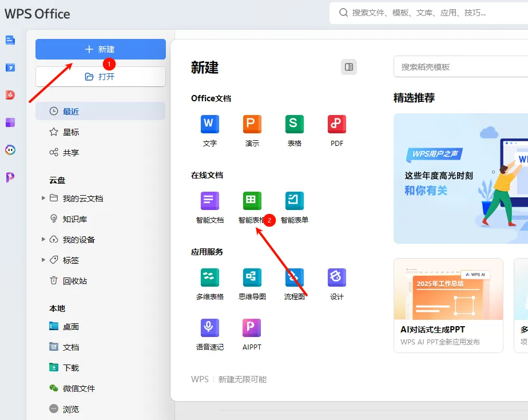Click the round face icon in the left rail
The image size is (528, 420).
pos(10,149)
